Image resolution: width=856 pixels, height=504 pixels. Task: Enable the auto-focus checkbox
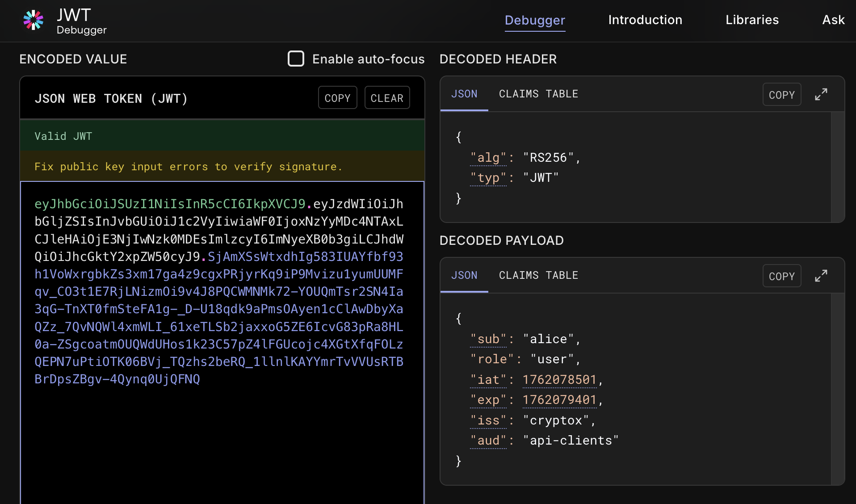[296, 59]
